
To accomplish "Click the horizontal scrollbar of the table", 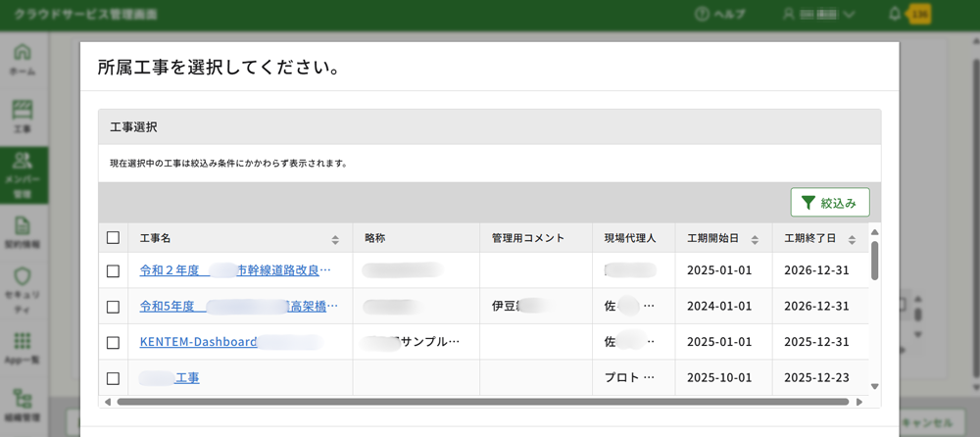I will (x=482, y=402).
